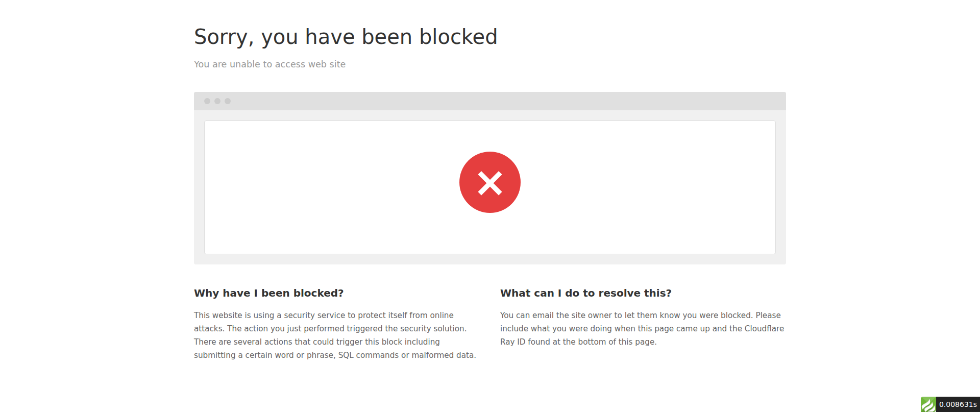Click the third gray dot in illustration bar
This screenshot has width=980, height=412.
[x=228, y=101]
